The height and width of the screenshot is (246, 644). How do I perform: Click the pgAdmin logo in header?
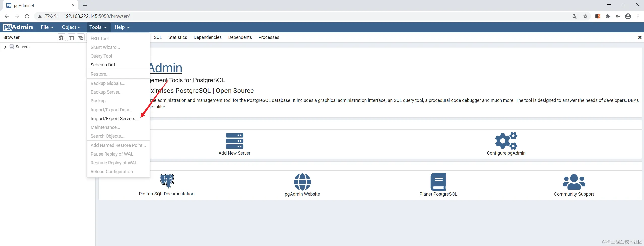[x=18, y=27]
